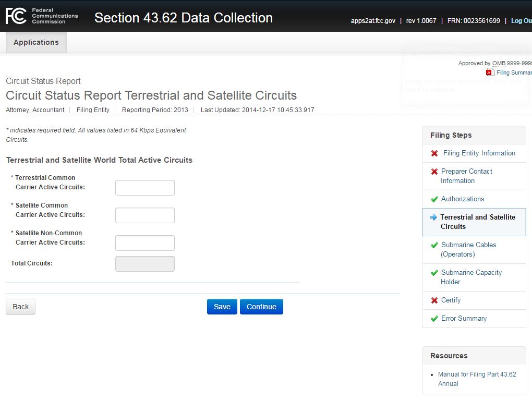Click the FCC logo icon
The width and height of the screenshot is (532, 400).
point(16,16)
